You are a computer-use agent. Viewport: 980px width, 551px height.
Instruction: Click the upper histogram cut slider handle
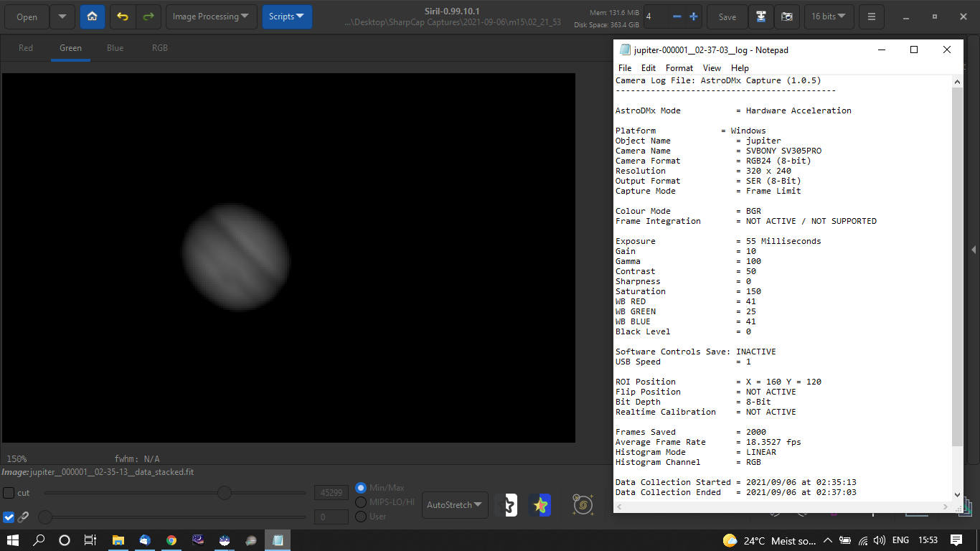tap(225, 493)
